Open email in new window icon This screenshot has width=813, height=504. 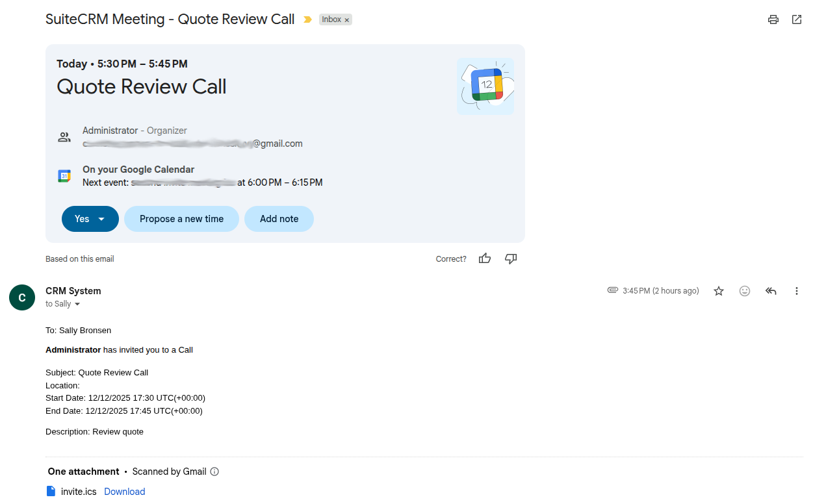click(x=797, y=19)
